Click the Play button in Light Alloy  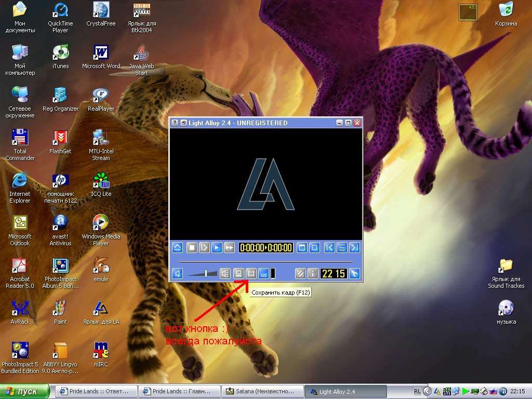click(x=217, y=248)
